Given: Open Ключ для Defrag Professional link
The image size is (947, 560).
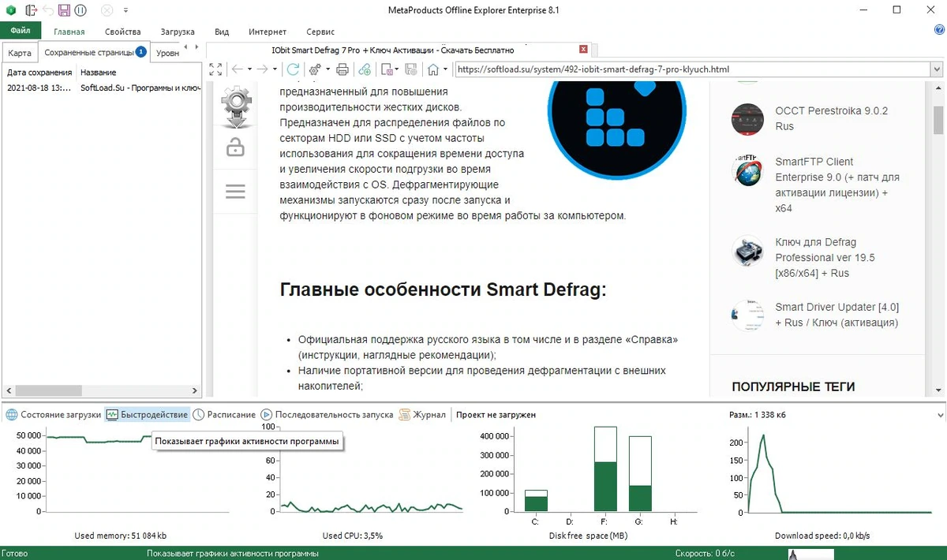Looking at the screenshot, I should click(x=825, y=257).
